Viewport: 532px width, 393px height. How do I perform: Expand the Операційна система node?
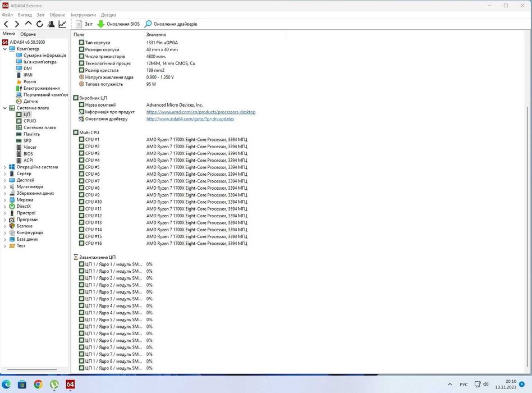coord(4,167)
